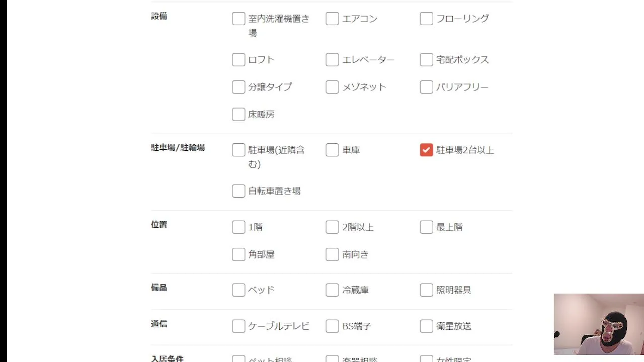Image resolution: width=644 pixels, height=362 pixels.
Task: Enable the 分譲タイプ checkbox
Action: tap(238, 87)
